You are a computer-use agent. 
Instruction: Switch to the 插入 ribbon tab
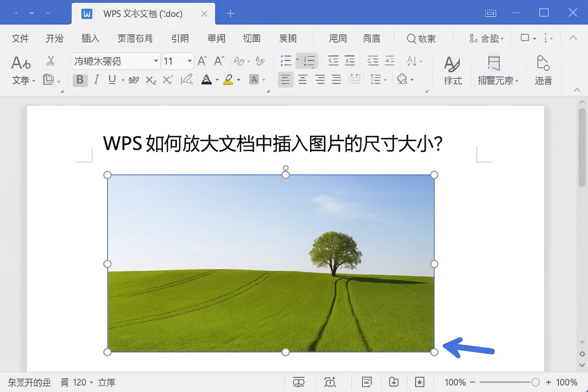90,38
